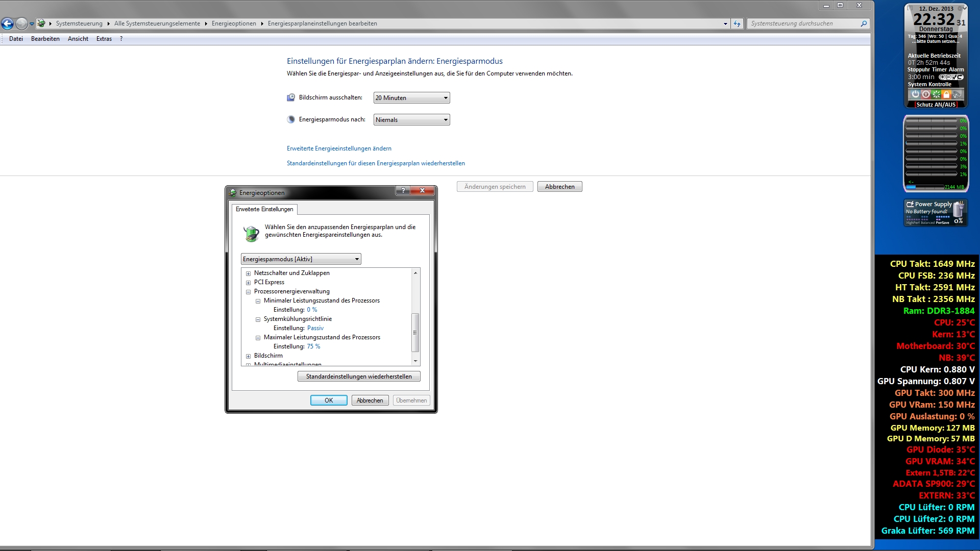Select Balanced plan in Power Supply gadget
The image size is (980, 551).
coord(927,222)
